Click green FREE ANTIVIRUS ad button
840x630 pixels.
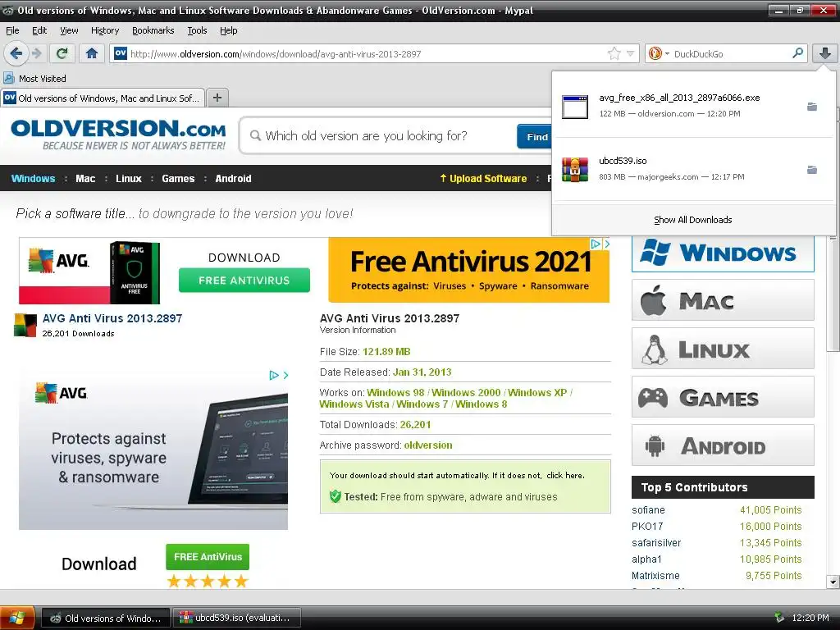tap(244, 281)
